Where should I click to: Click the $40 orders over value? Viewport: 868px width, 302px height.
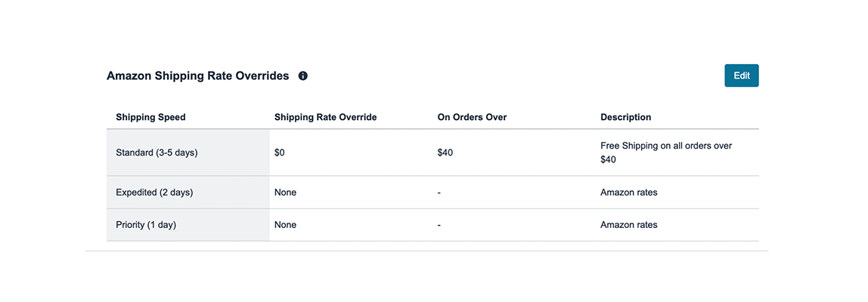pos(445,153)
